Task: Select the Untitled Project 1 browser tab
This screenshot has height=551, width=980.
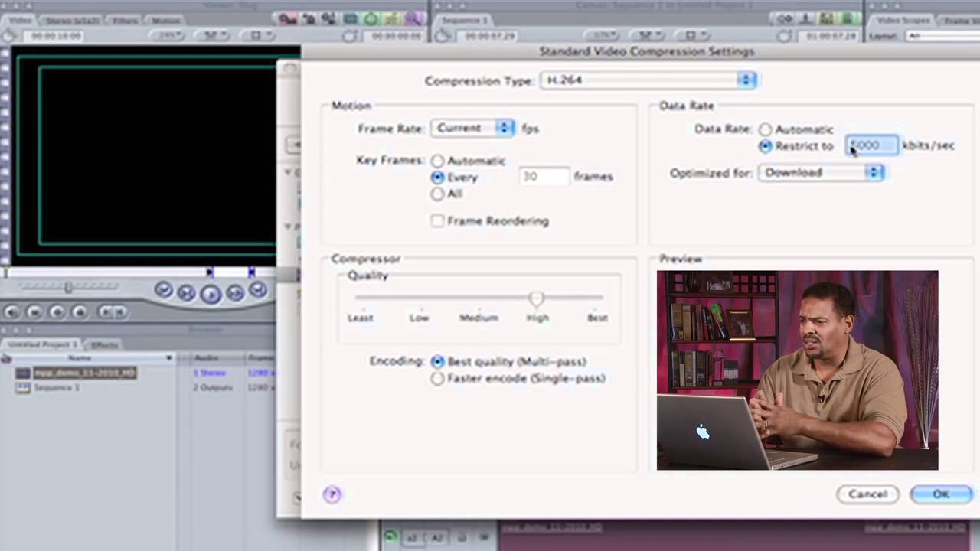Action: tap(42, 345)
